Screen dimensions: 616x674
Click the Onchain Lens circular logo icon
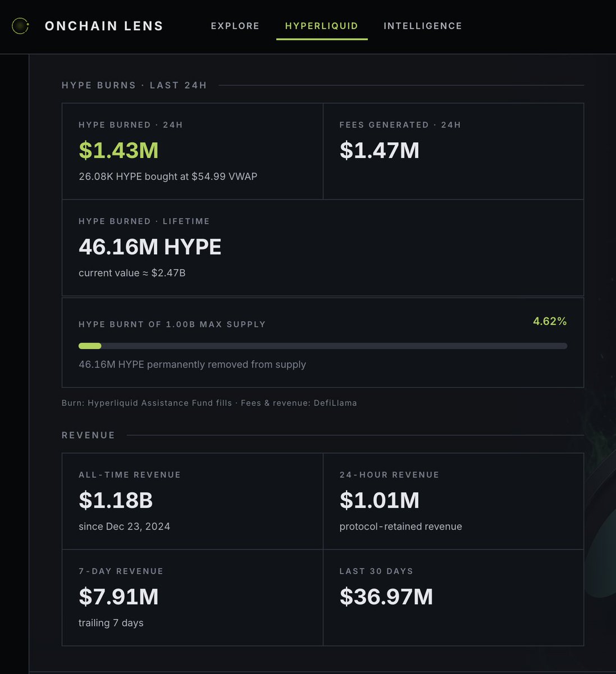pos(20,26)
